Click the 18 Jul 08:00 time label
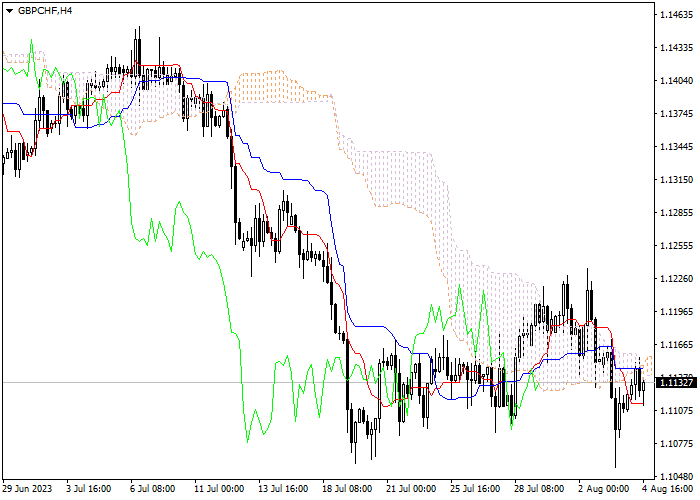This screenshot has height=500, width=700. click(347, 489)
